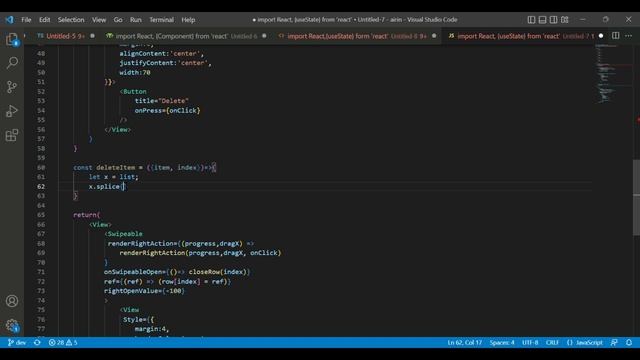The image size is (640, 360).
Task: Click the VS Code logo icon
Action: (9, 20)
